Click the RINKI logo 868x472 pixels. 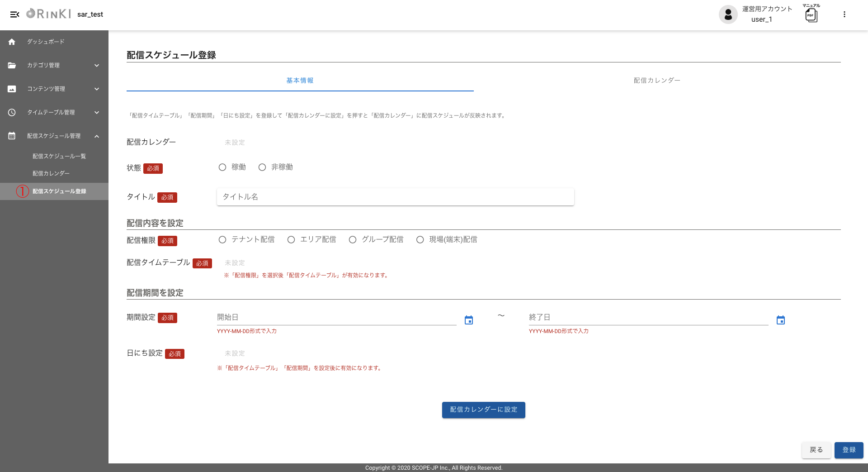click(x=48, y=14)
